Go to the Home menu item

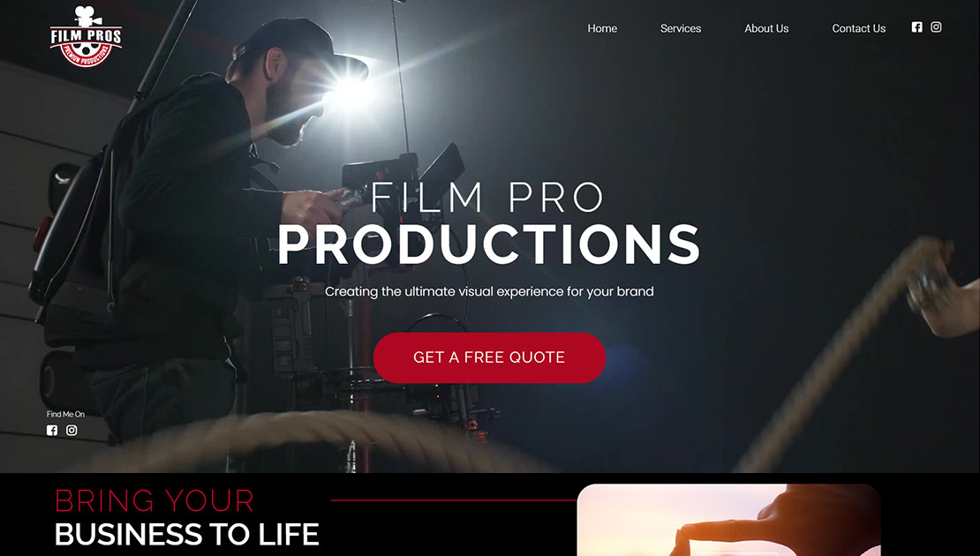click(602, 28)
